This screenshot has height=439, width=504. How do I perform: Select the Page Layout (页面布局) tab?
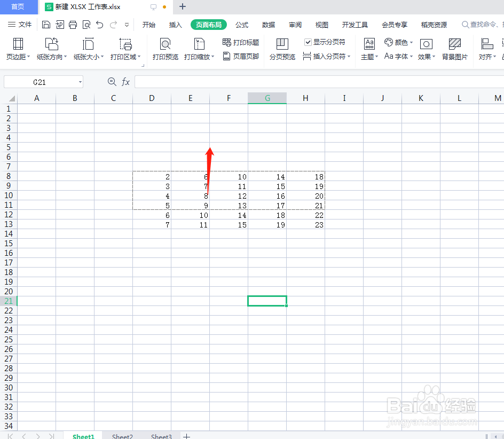209,25
